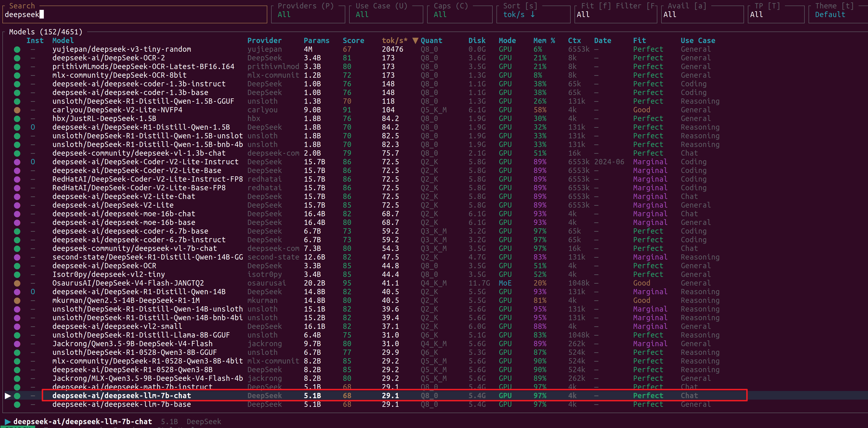Viewport: 868px width, 428px height.
Task: Click the arrow icon in the bottom detail bar
Action: pyautogui.click(x=8, y=422)
